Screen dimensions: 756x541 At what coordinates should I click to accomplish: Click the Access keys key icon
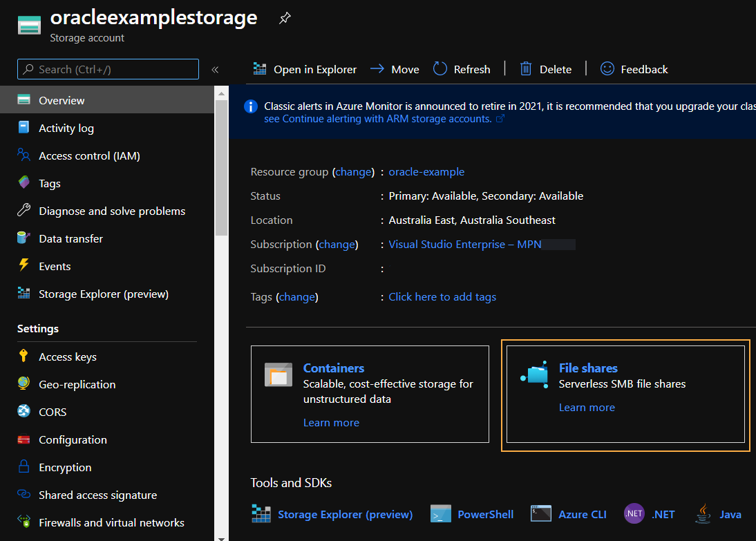pos(23,356)
